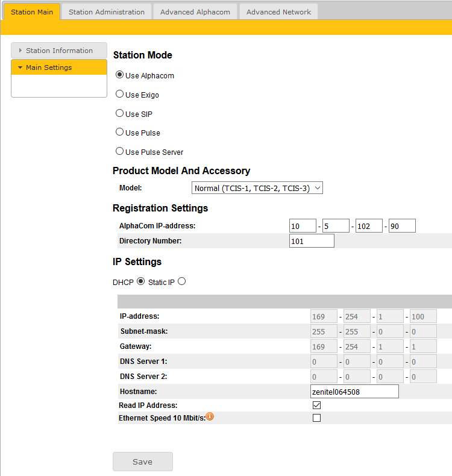
Task: Click the Save button
Action: click(x=142, y=462)
